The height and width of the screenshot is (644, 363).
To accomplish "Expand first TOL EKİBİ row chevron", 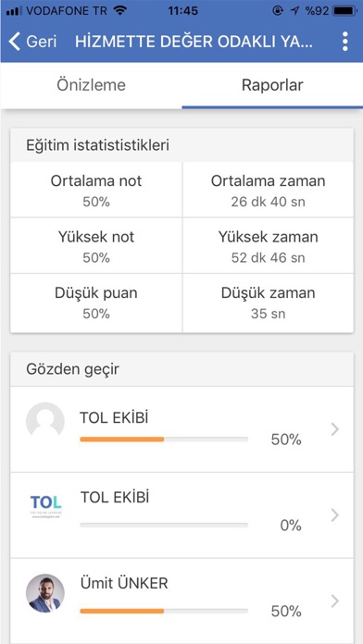I will coord(335,429).
